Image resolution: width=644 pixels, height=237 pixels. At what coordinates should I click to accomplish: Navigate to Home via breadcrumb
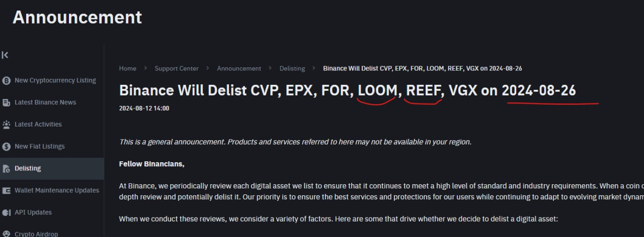(x=128, y=68)
